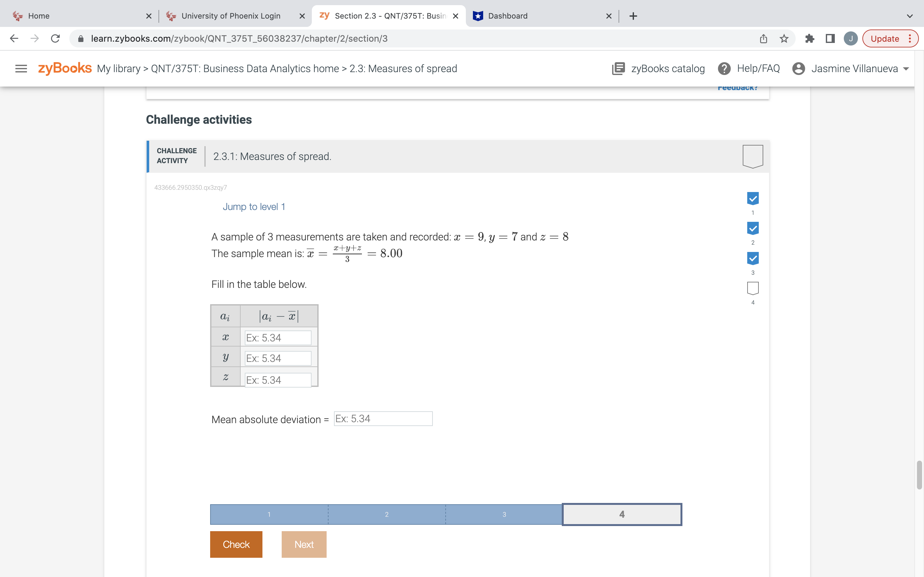Click the share page icon
Image resolution: width=924 pixels, height=577 pixels.
click(x=763, y=38)
